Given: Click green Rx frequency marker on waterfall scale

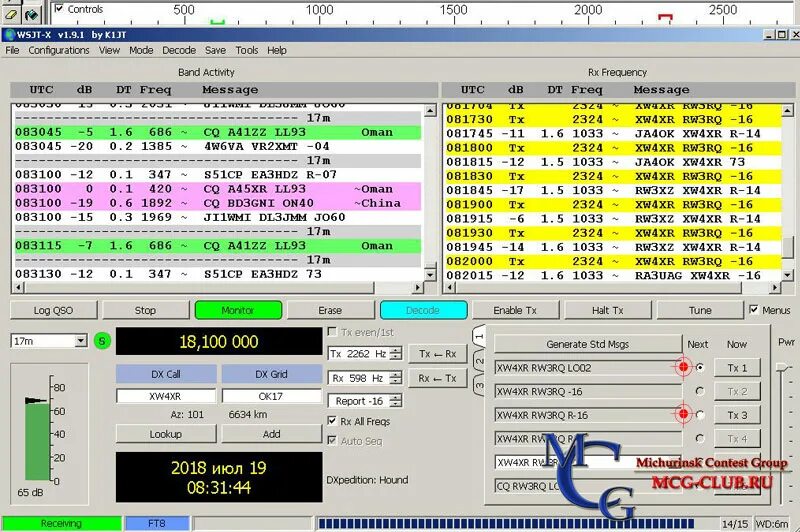Looking at the screenshot, I should point(218,21).
